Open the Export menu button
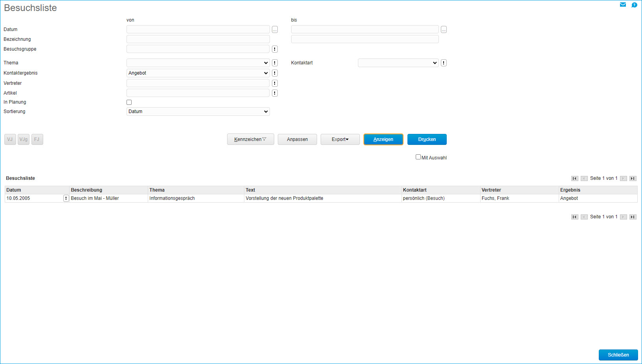Viewport: 642px width, 364px height. (340, 139)
